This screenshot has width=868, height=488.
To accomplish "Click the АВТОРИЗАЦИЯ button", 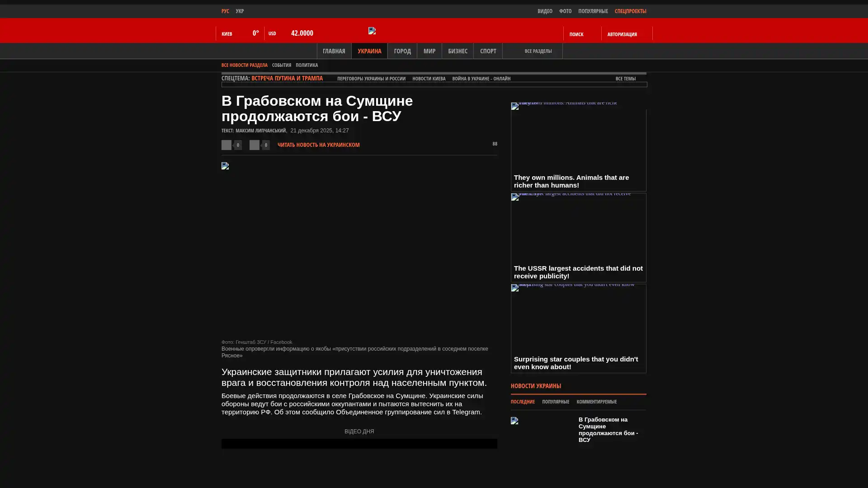I will (622, 34).
